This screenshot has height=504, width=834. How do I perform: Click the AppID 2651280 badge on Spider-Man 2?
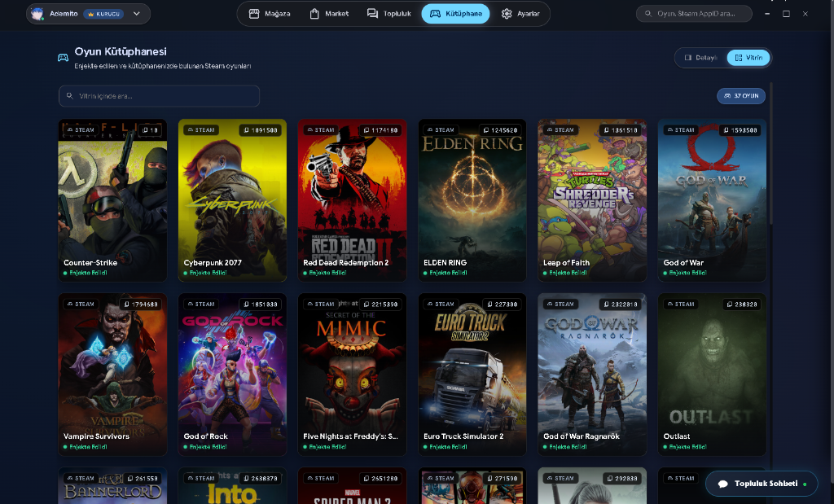[x=380, y=479]
